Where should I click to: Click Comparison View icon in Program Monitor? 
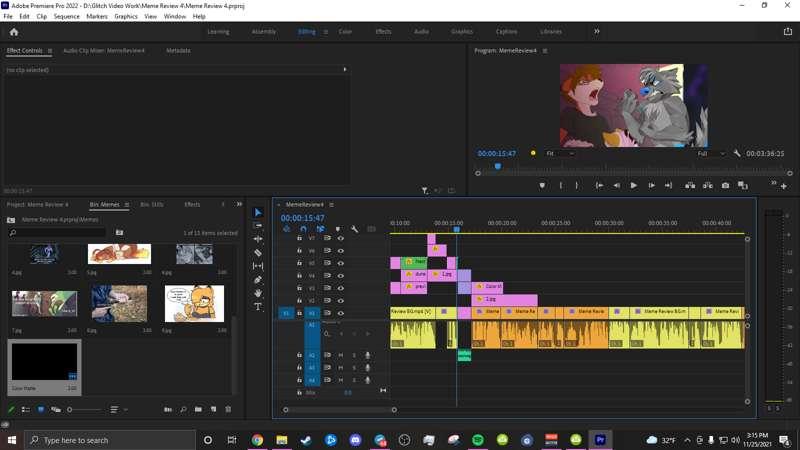click(743, 186)
